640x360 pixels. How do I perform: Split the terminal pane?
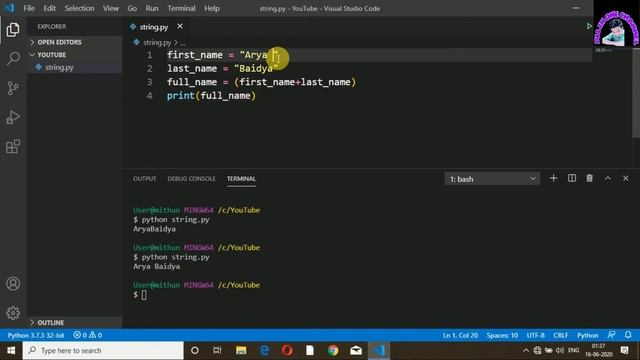coord(572,178)
